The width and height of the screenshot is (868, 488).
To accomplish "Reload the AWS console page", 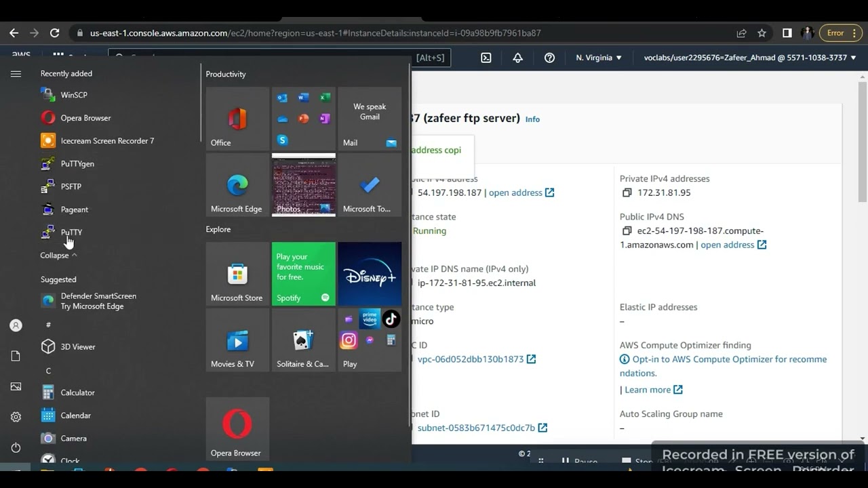I will (55, 33).
